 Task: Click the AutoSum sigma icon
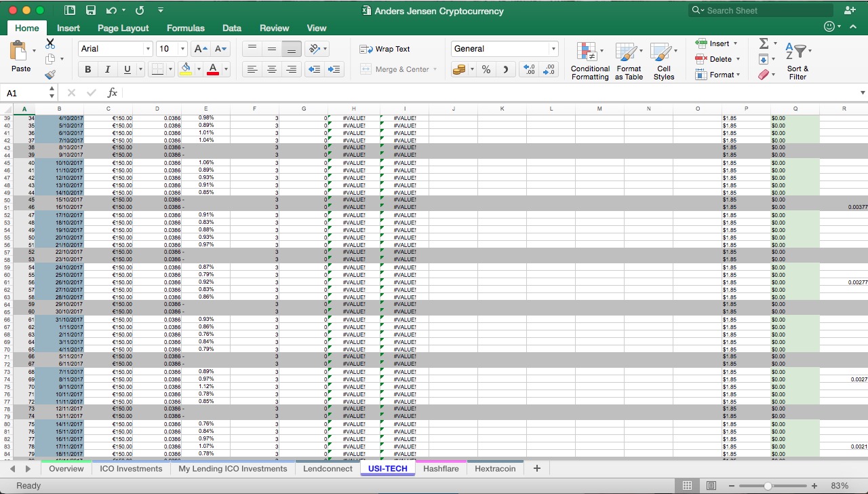(764, 43)
